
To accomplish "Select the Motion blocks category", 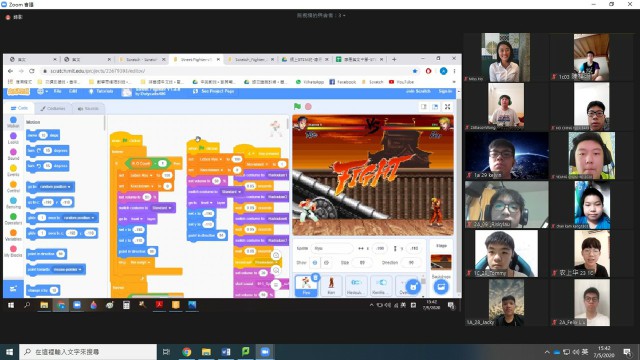I will click(13, 122).
